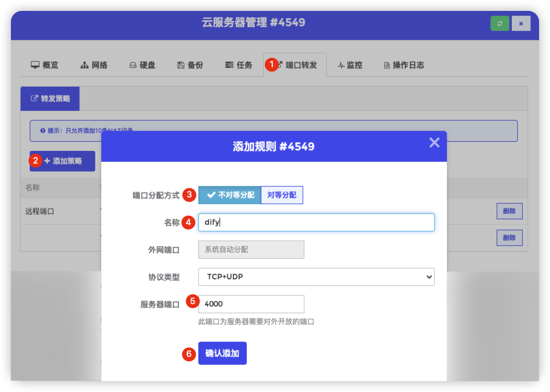Screen dimensions: 550x392
Task: Click the monitor icon on 概览 tab
Action: (x=35, y=65)
